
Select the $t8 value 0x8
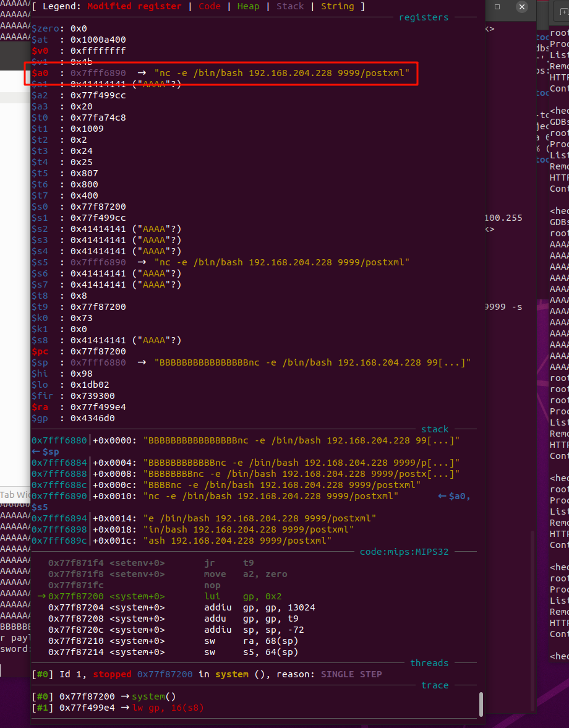[x=79, y=296]
